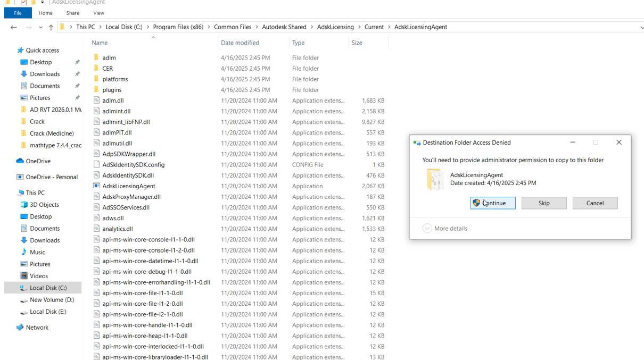Click the Continue button with shield
Viewport: 644px width, 360px height.
(x=493, y=203)
